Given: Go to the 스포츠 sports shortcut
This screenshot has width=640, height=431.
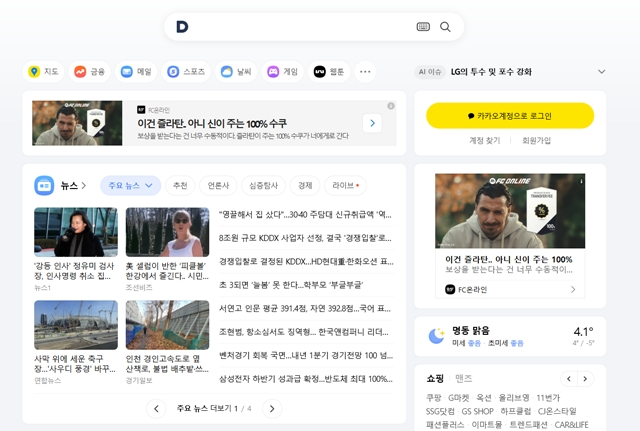Looking at the screenshot, I should pos(186,72).
